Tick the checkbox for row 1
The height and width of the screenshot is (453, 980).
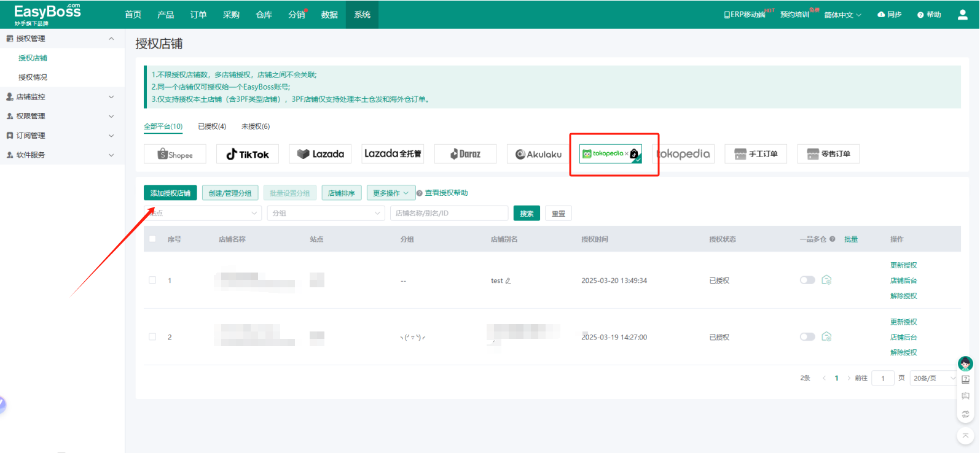click(x=152, y=280)
